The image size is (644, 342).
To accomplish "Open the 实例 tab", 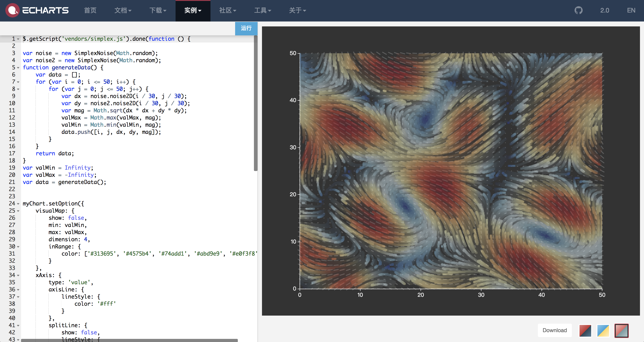I will click(193, 11).
